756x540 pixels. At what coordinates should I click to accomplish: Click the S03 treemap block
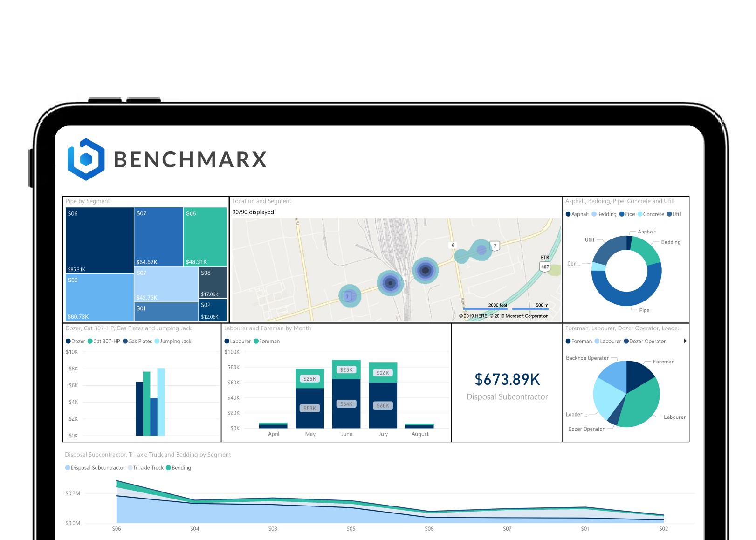[x=100, y=297]
